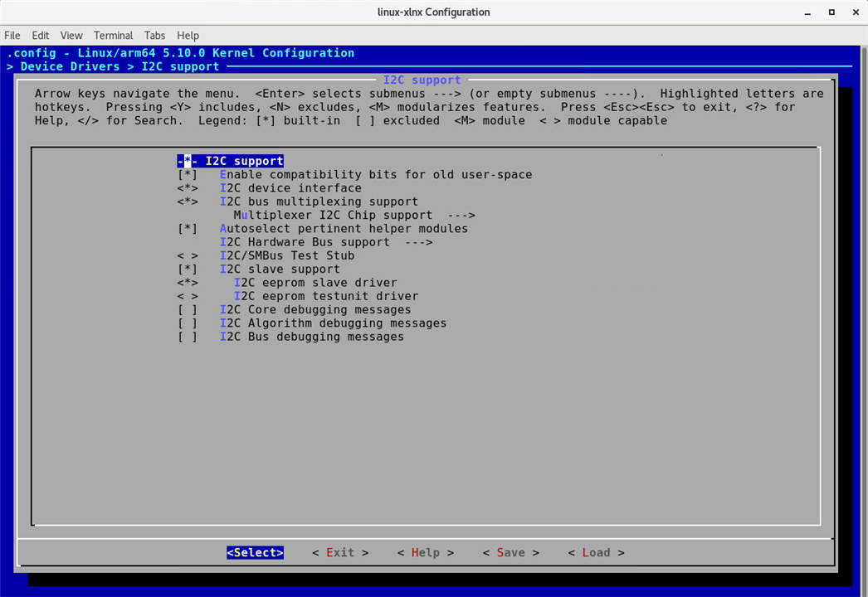Open the File menu
This screenshot has width=868, height=597.
tap(12, 36)
